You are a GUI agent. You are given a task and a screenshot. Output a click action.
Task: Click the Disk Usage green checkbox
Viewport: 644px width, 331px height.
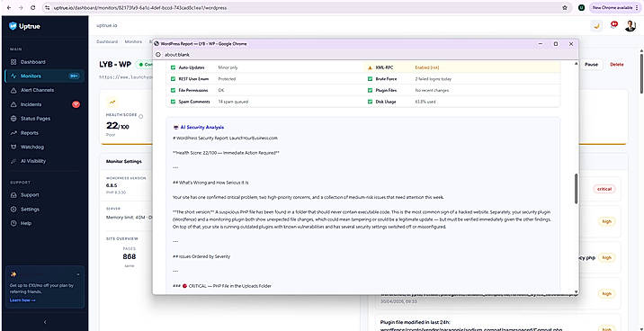(x=370, y=102)
